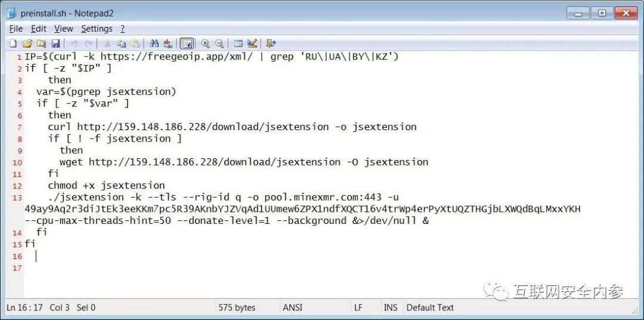Click the 'Col 3' status bar entry
Screen dimensions: 644x320
(60, 307)
